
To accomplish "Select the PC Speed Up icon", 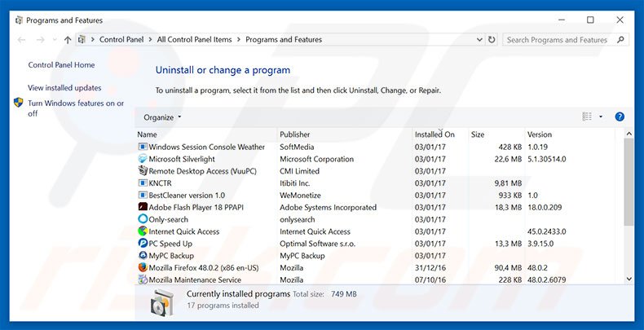I will (x=143, y=243).
